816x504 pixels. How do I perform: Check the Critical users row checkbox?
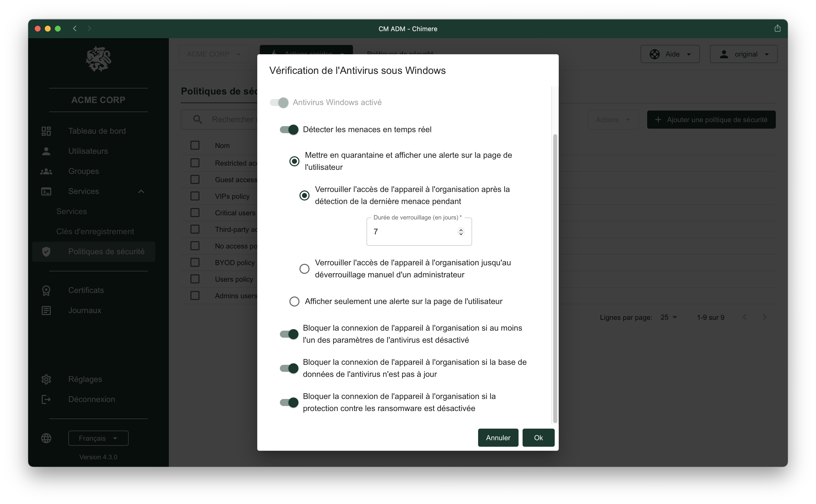[x=195, y=213]
